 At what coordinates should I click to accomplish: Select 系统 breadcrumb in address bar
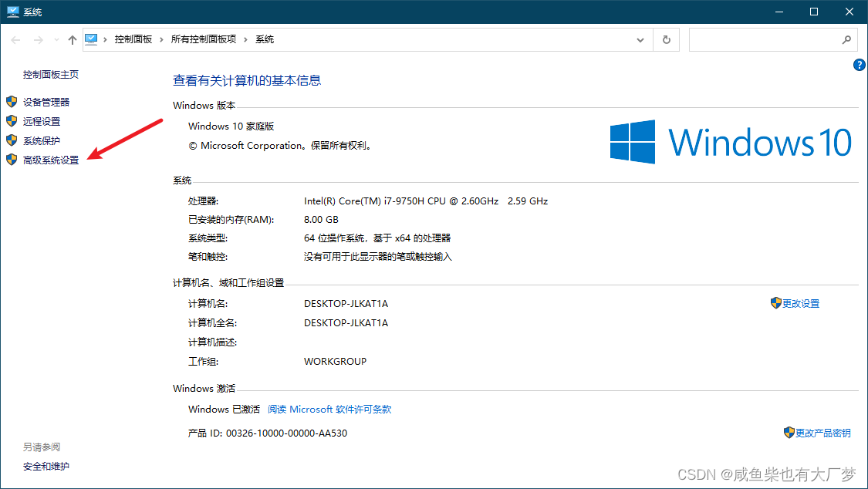click(265, 39)
